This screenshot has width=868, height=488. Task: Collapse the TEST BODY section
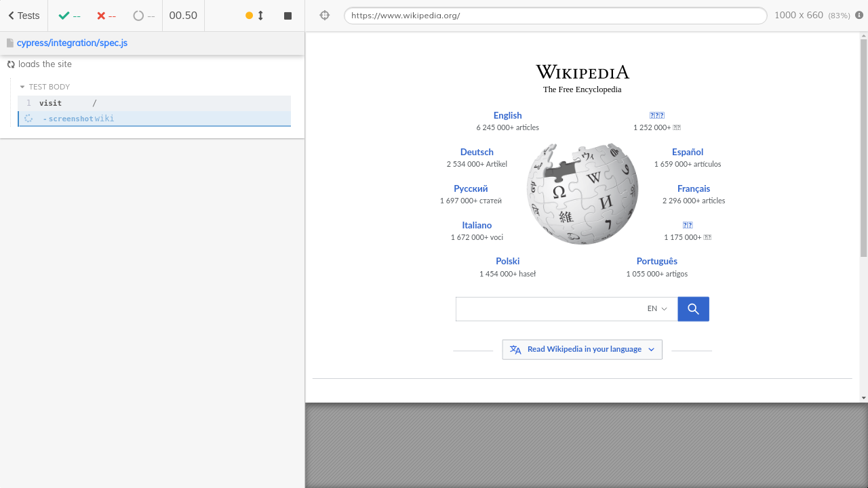(x=45, y=87)
